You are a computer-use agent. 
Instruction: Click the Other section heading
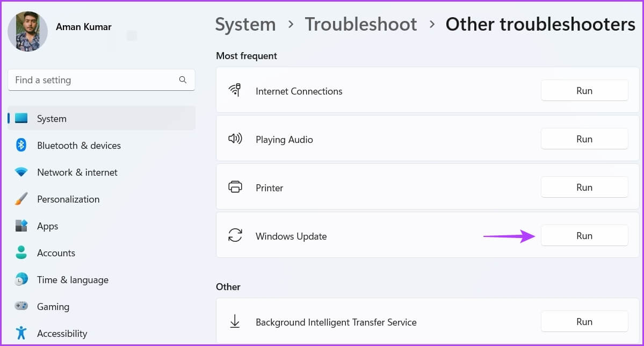[228, 286]
